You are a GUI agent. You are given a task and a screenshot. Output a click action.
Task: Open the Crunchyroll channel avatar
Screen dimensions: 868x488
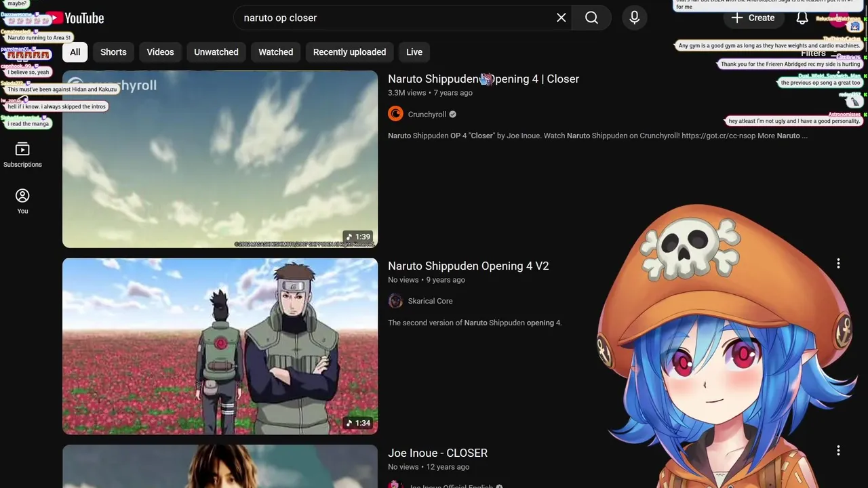[395, 114]
